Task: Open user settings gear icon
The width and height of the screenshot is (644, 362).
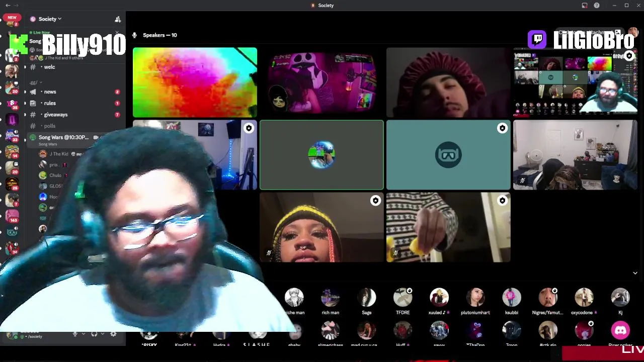Action: (x=113, y=334)
